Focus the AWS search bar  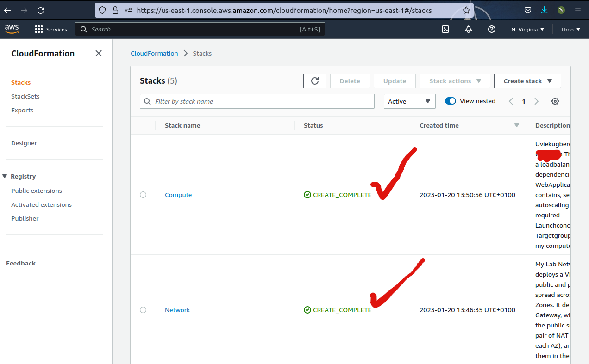[x=200, y=29]
